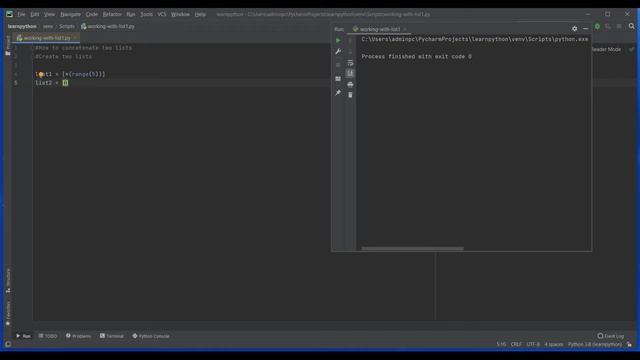640x360 pixels.
Task: Click the PyCharm logo icon in title bar
Action: (x=9, y=14)
